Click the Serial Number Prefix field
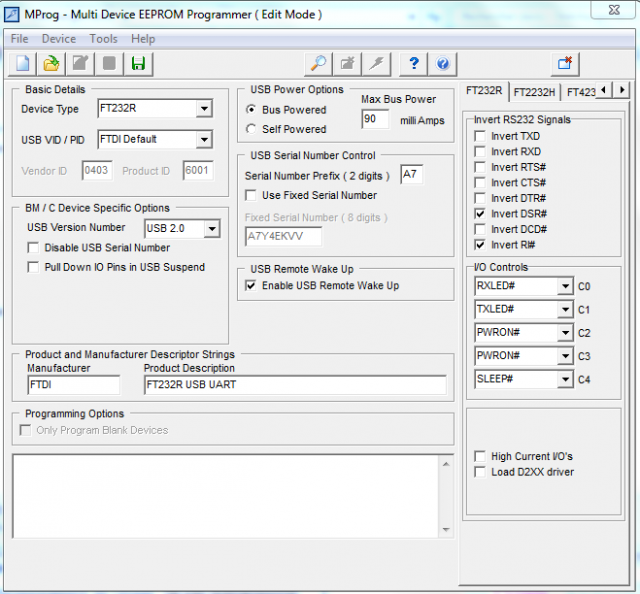Image resolution: width=640 pixels, height=594 pixels. tap(411, 175)
